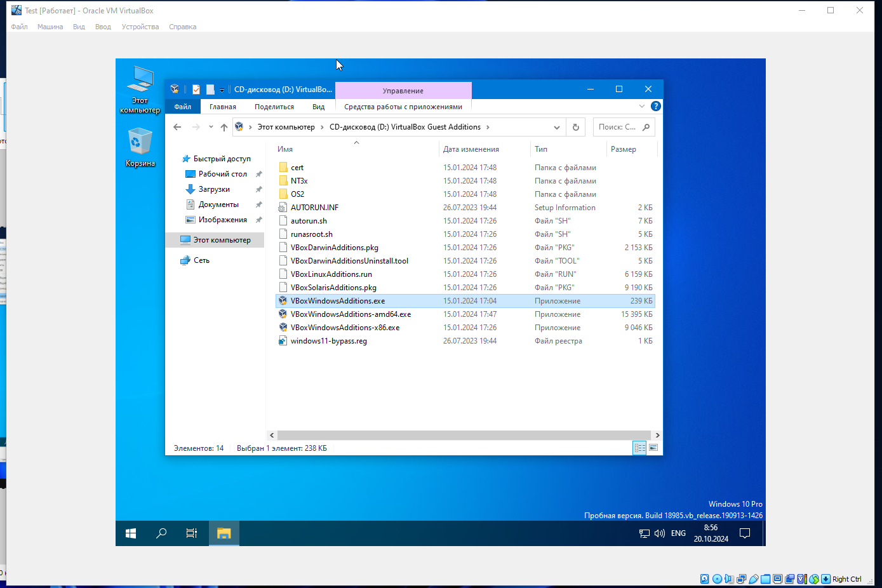This screenshot has width=882, height=588.
Task: Open the Файл tab in Explorer
Action: point(183,107)
